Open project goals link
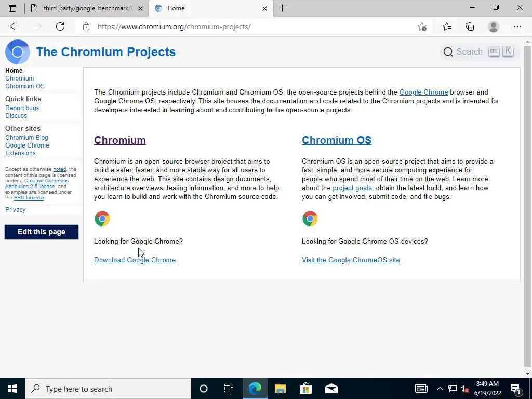The width and height of the screenshot is (532, 399). tap(352, 188)
